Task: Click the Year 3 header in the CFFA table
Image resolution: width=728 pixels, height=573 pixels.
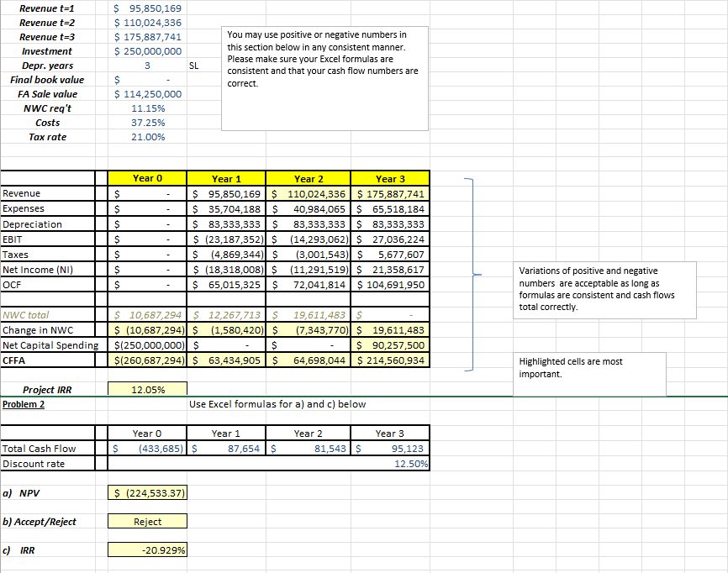Action: tap(389, 178)
